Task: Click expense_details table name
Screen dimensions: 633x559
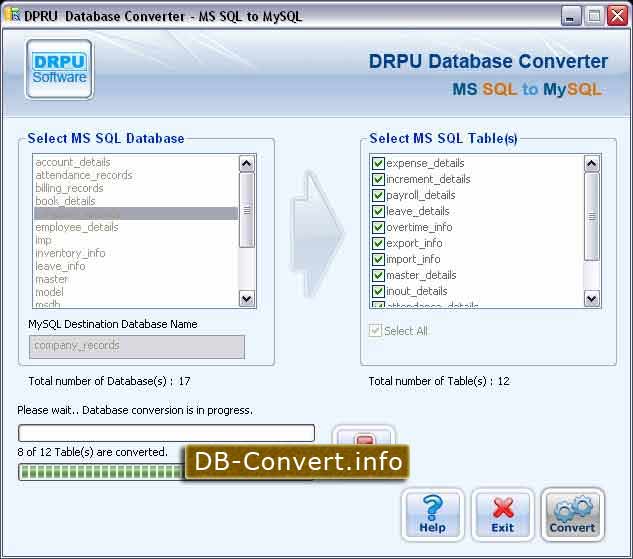Action: coord(425,163)
